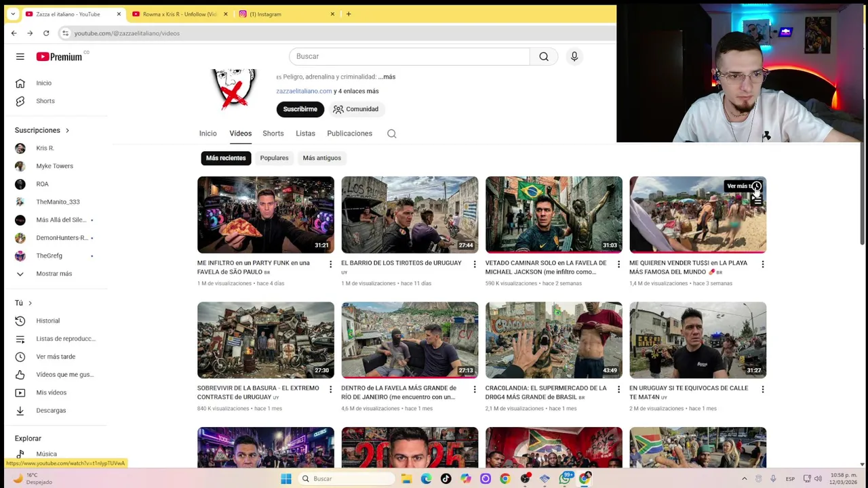Activate voice search microphone
Screen dimensions: 868x488
pyautogui.click(x=574, y=56)
